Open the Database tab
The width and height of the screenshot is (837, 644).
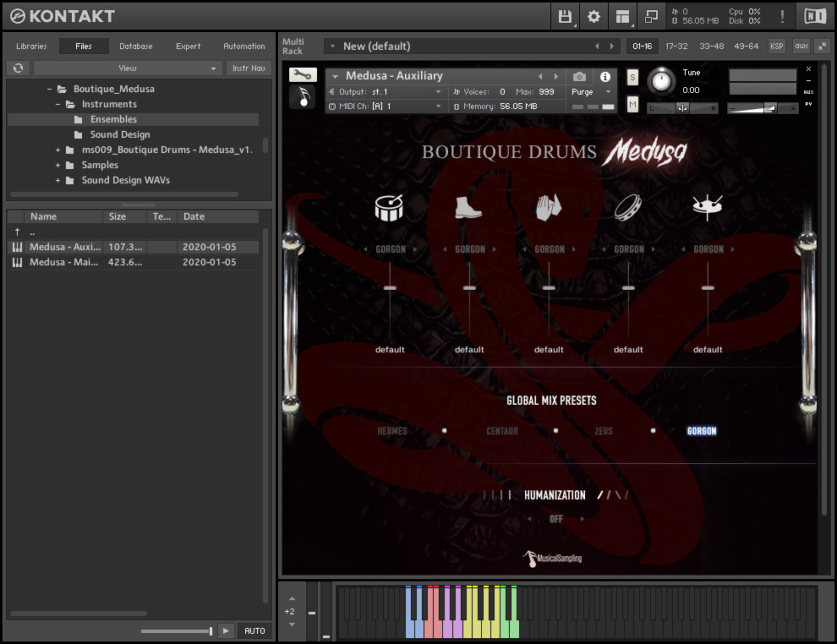(x=135, y=46)
